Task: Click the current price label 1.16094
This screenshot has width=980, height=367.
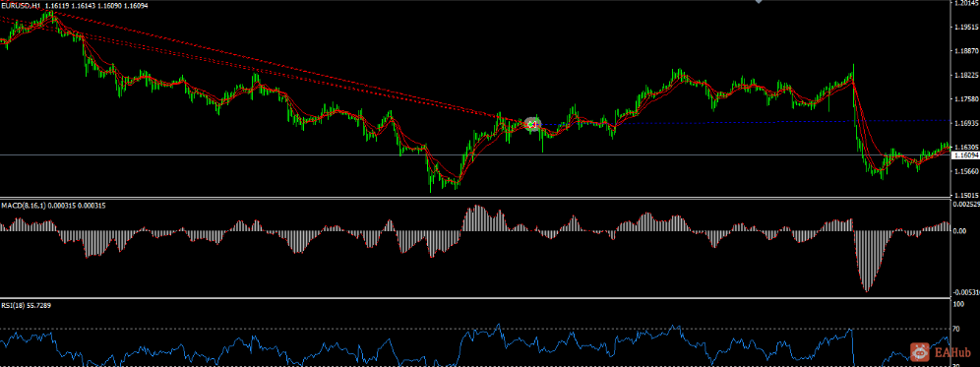Action: pyautogui.click(x=965, y=154)
